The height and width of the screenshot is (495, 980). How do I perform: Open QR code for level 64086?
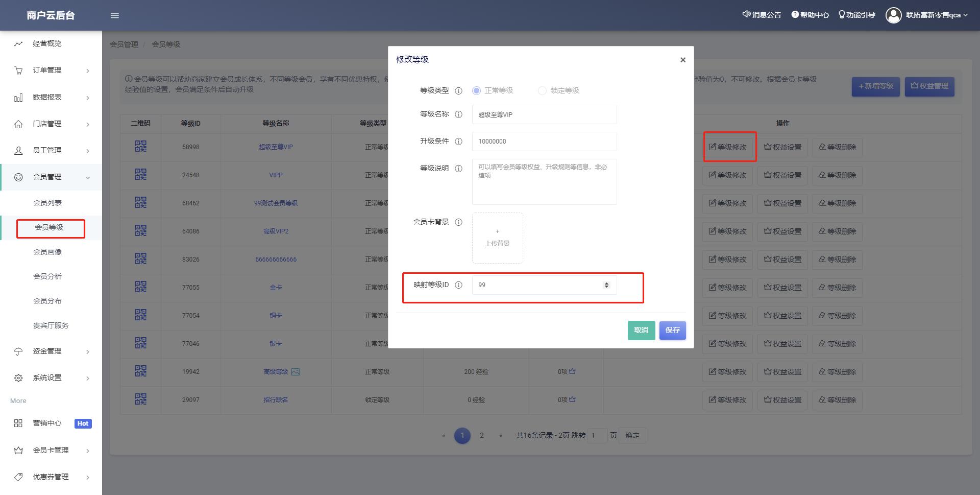click(x=140, y=231)
